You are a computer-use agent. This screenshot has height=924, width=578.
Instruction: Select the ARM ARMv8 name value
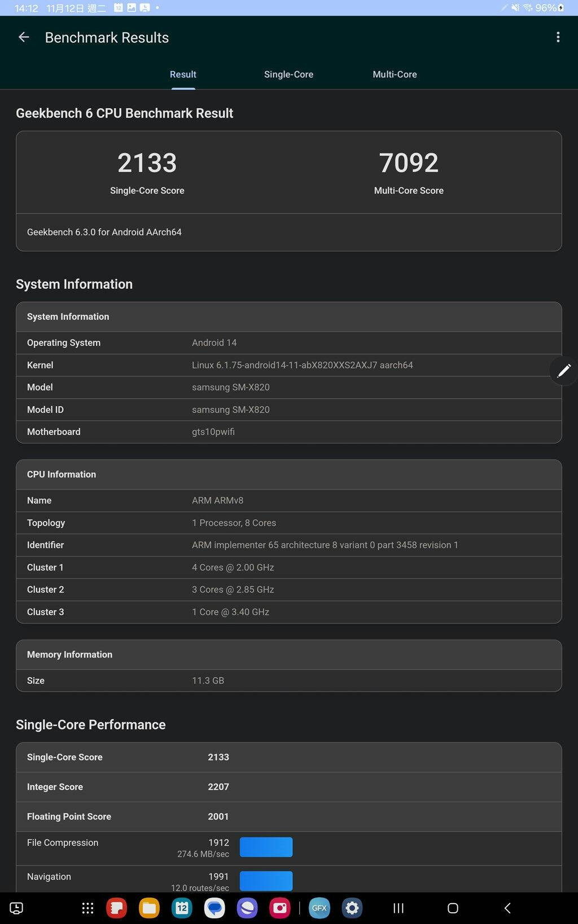pyautogui.click(x=218, y=501)
